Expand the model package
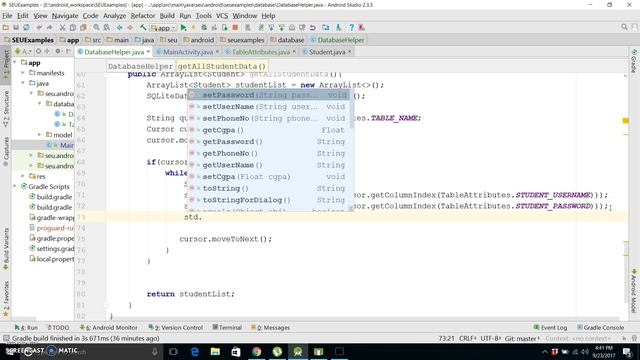The image size is (640, 360). (40, 135)
